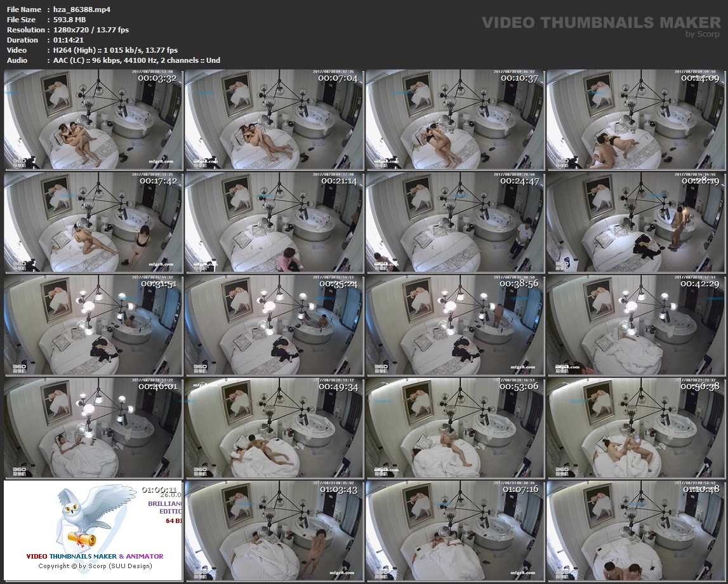Image resolution: width=728 pixels, height=584 pixels.
Task: Click the AAC (LC) audio info line
Action: point(136,60)
